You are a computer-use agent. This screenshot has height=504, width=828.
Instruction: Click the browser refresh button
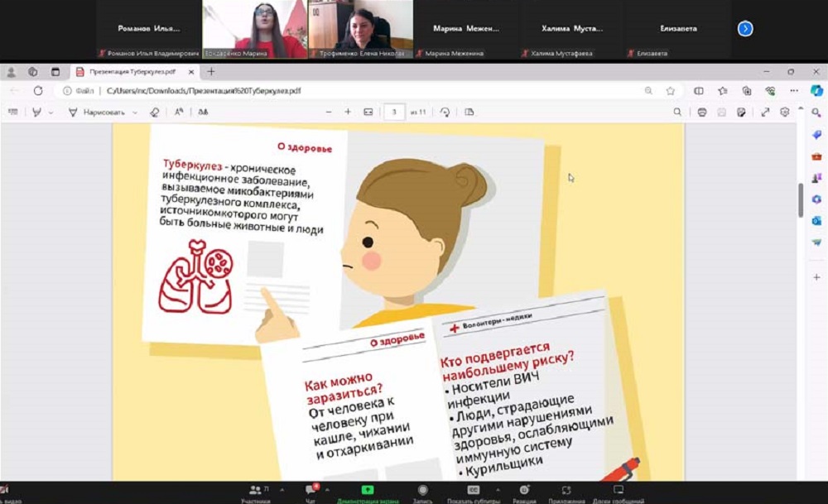tap(38, 91)
